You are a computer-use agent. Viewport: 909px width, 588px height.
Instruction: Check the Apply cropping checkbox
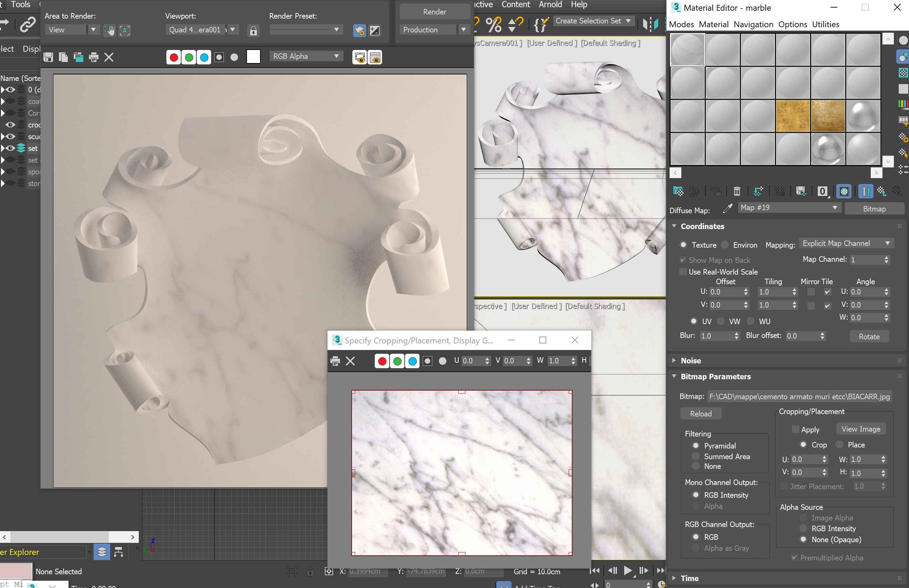[x=796, y=429]
